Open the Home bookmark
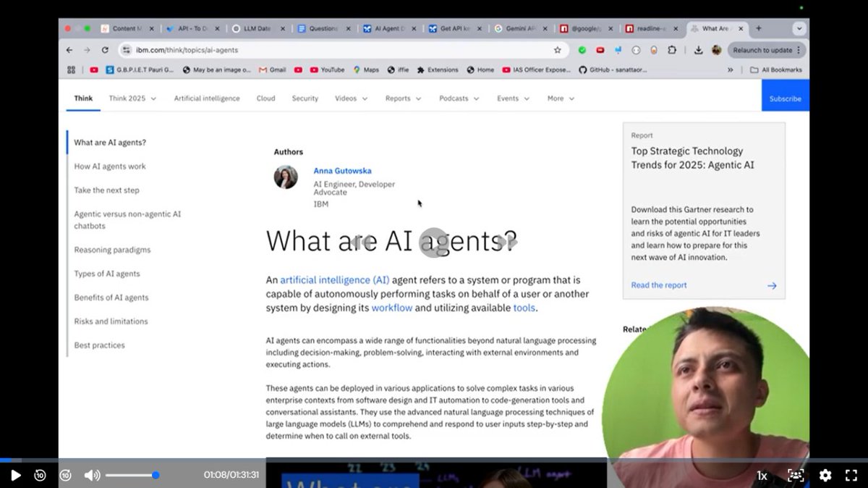This screenshot has width=868, height=488. (480, 70)
